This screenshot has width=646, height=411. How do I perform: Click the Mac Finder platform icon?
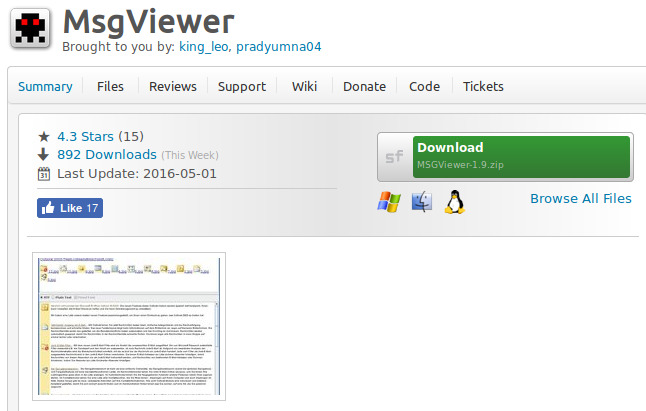422,202
